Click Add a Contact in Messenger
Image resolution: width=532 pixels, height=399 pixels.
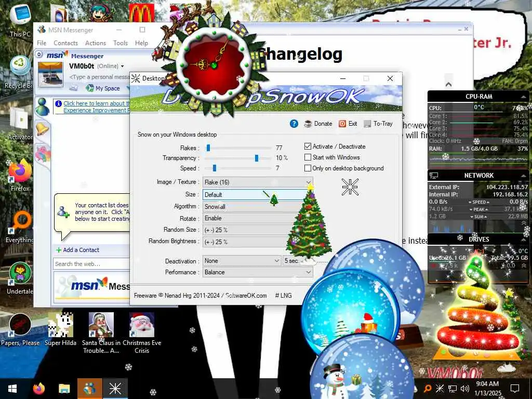pos(78,250)
